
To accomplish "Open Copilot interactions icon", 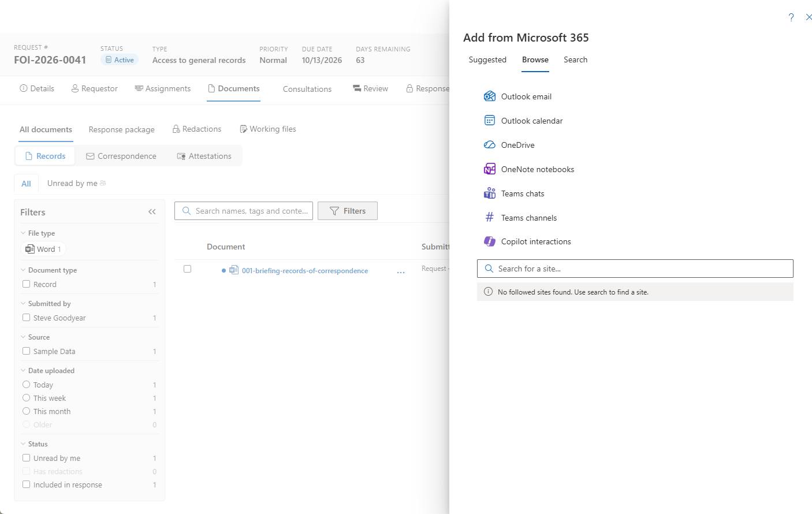I will point(490,241).
